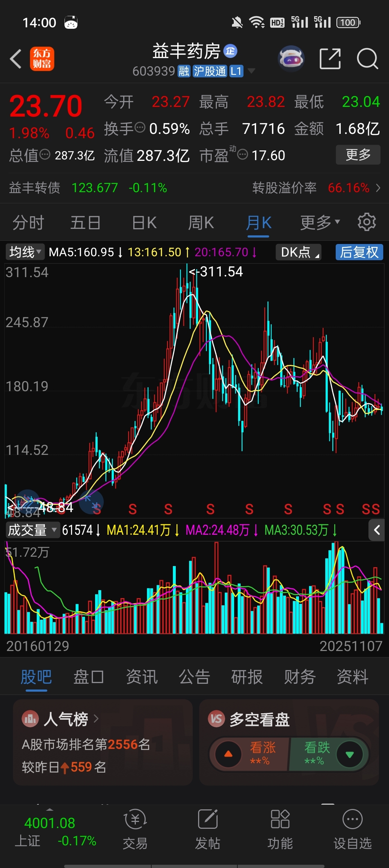This screenshot has width=389, height=868.
Task: Tap the share icon
Action: coord(330,58)
